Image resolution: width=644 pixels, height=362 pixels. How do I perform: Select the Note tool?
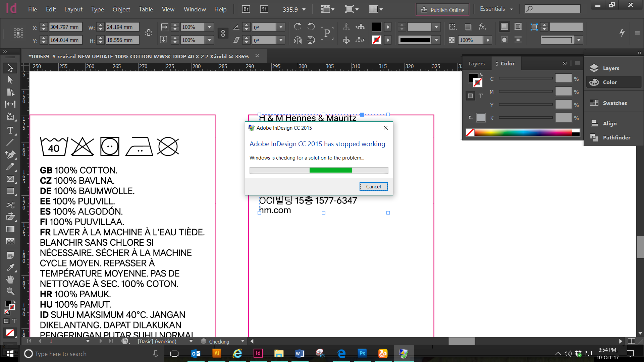tap(10, 256)
